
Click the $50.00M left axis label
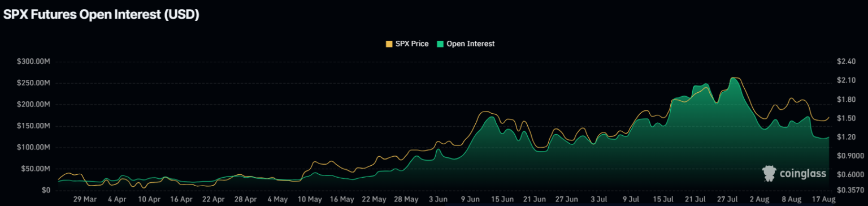[36, 169]
